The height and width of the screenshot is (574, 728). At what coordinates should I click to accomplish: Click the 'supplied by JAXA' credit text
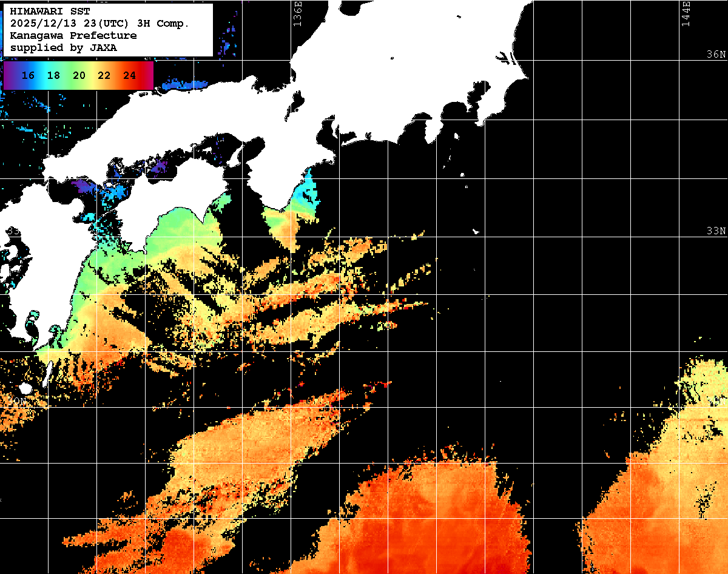coord(64,47)
